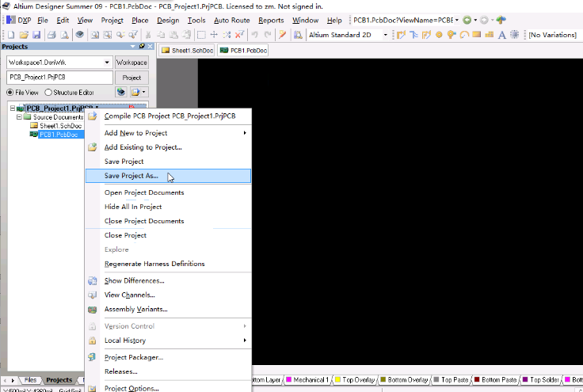Image resolution: width=583 pixels, height=392 pixels.
Task: Click the Print Preview icon
Action: (x=64, y=35)
